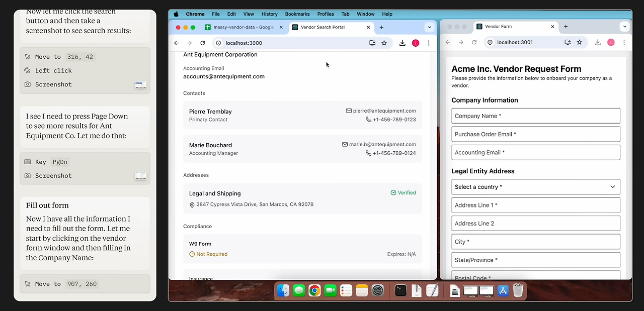Open the App Store from the Dock
The image size is (644, 311).
[x=502, y=290]
